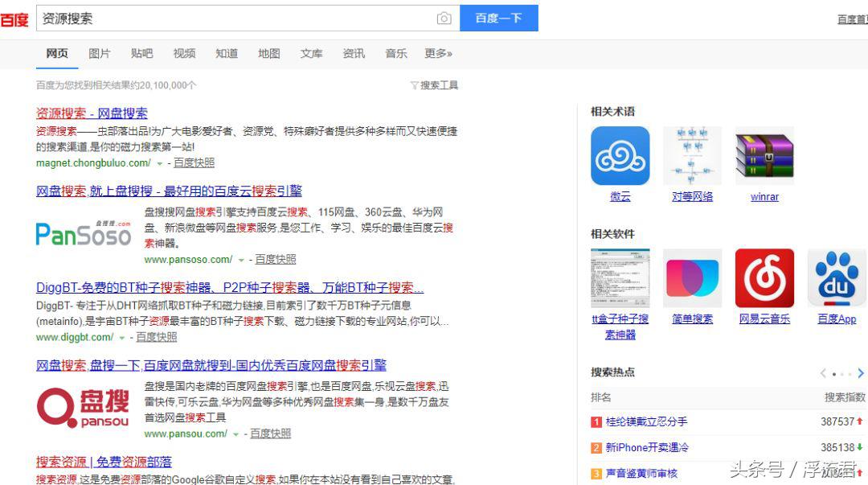Screen dimensions: 868x485
Task: Click the 盘搜 pansou logo image
Action: click(x=83, y=408)
